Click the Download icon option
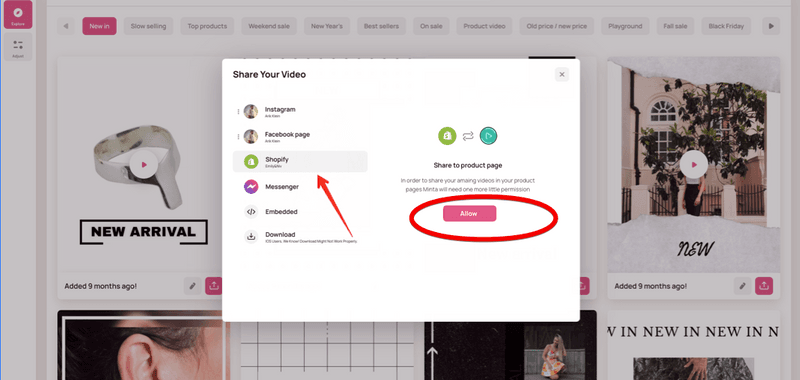Viewport: 800px width, 380px height. pos(251,236)
